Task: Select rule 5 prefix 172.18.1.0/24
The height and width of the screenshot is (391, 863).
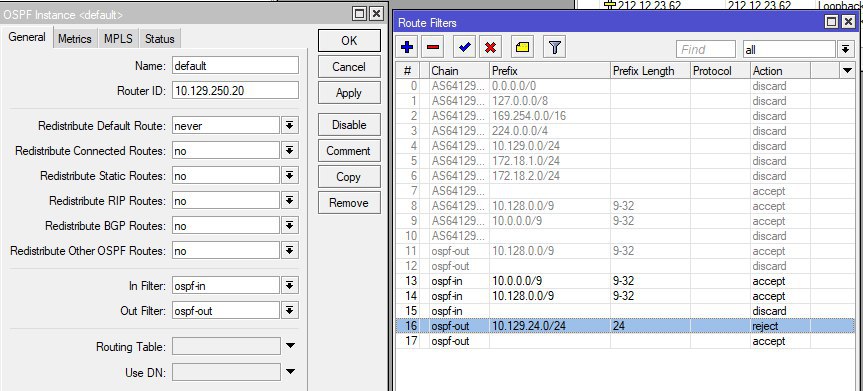Action: pyautogui.click(x=625, y=161)
